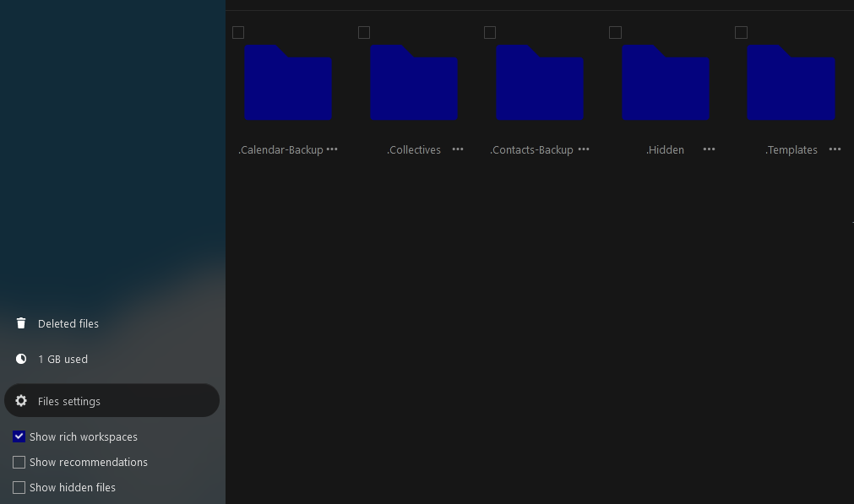The width and height of the screenshot is (854, 504).
Task: Click the 1 GB used storage link
Action: pyautogui.click(x=63, y=359)
